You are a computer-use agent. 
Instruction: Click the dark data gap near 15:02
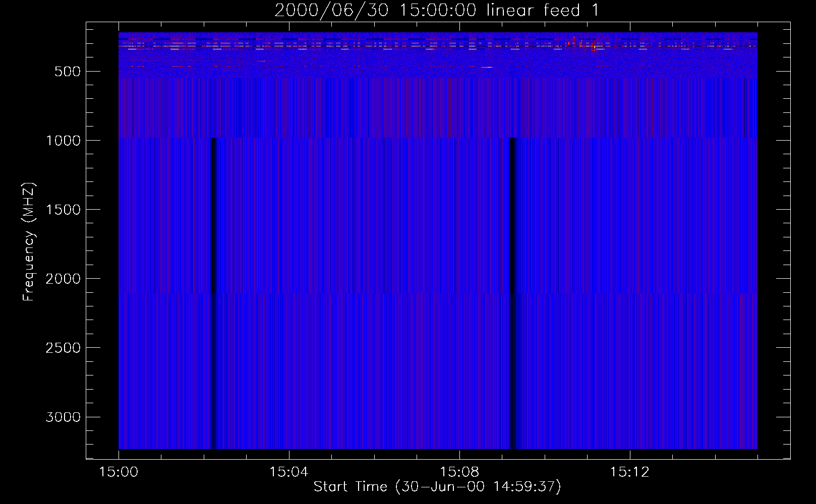coord(213,293)
